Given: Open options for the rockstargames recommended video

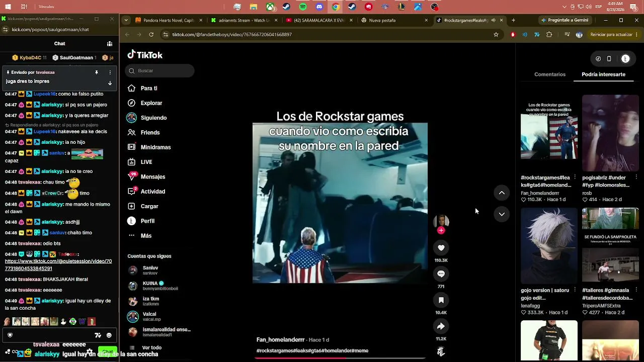Looking at the screenshot, I should tap(575, 177).
